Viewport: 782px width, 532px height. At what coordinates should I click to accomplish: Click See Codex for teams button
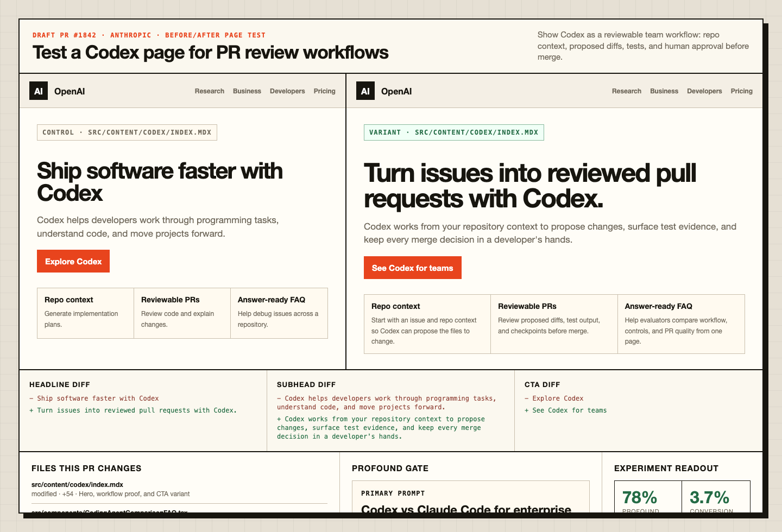413,268
